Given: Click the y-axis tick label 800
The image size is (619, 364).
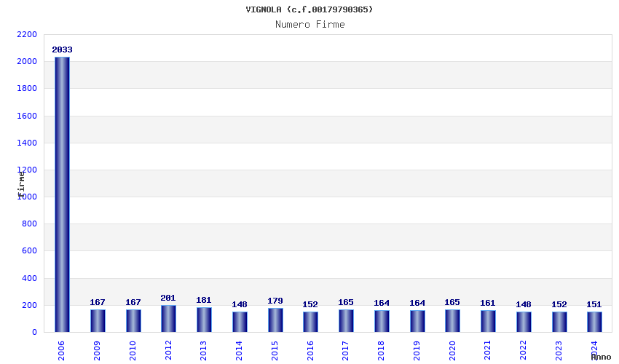Looking at the screenshot, I should click(x=29, y=223).
